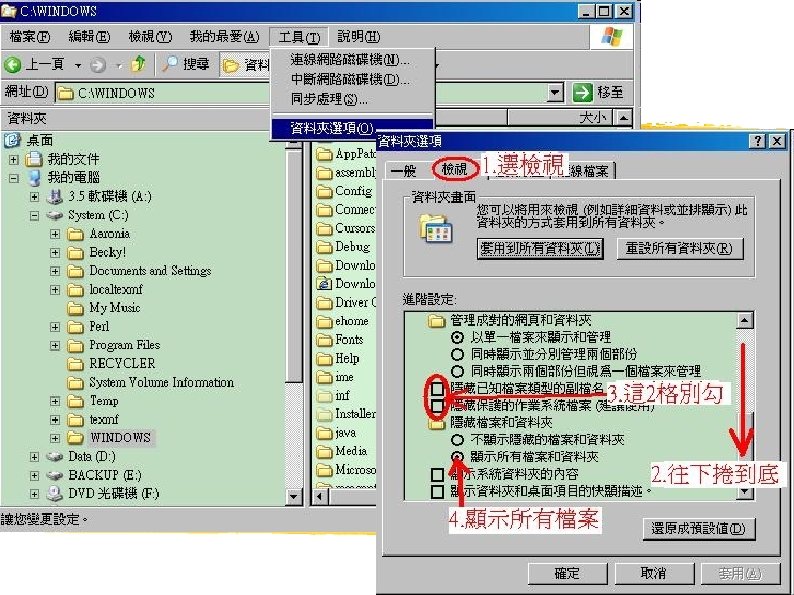This screenshot has width=794, height=595.
Task: Select 我的電腦 computer icon in tree
Action: pyautogui.click(x=34, y=178)
